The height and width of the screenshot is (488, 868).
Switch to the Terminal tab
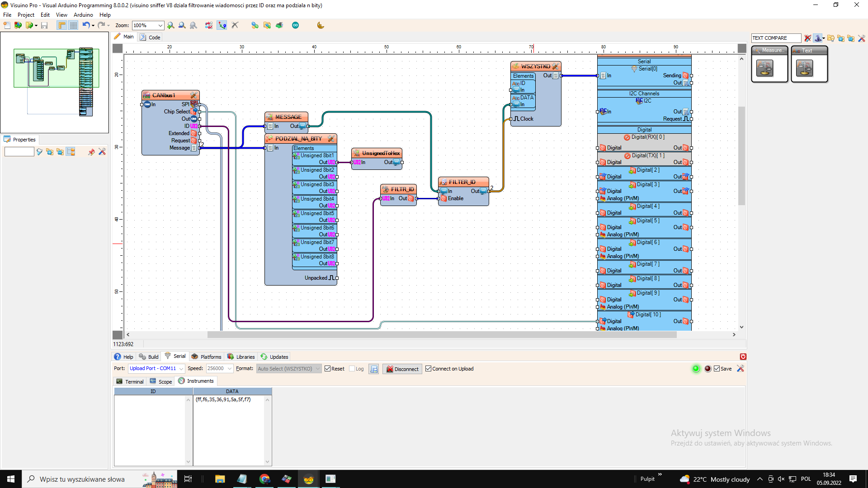[130, 381]
